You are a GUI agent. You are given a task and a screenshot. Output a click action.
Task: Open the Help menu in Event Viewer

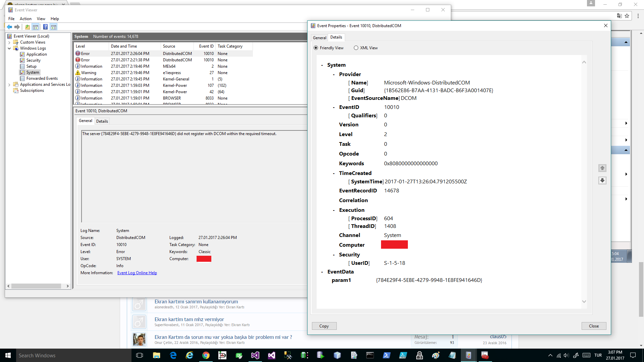55,19
